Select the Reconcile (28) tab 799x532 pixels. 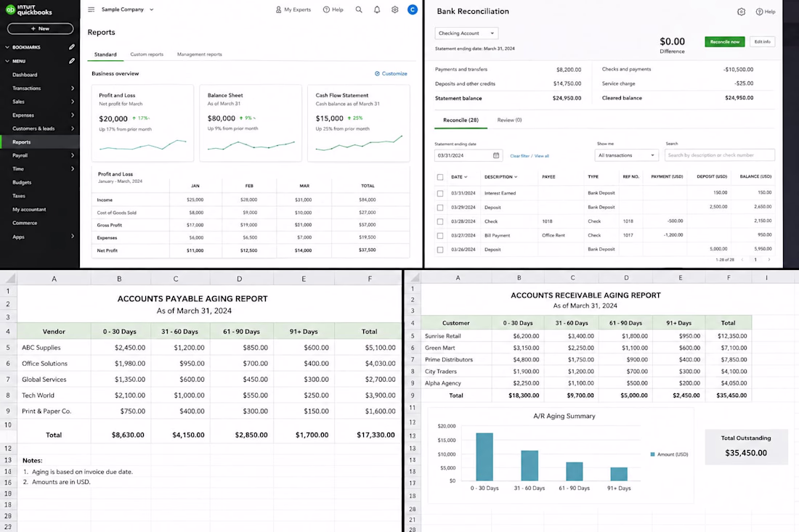pos(461,120)
